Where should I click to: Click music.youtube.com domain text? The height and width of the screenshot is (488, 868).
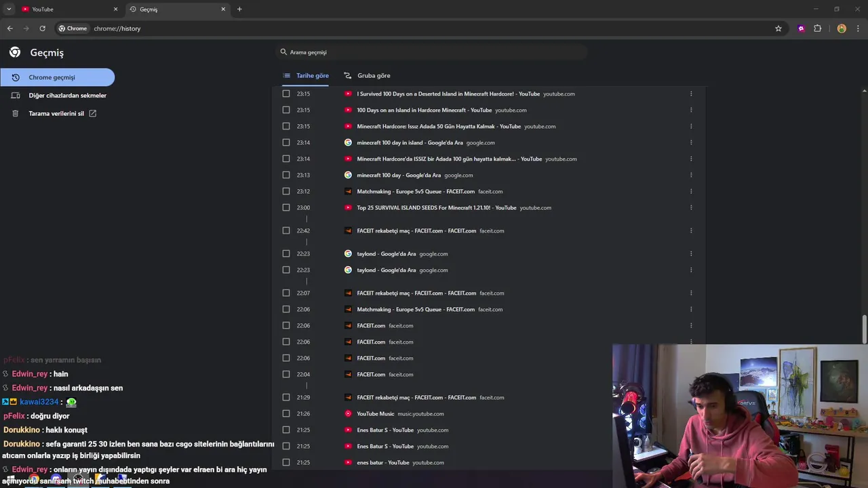(421, 413)
